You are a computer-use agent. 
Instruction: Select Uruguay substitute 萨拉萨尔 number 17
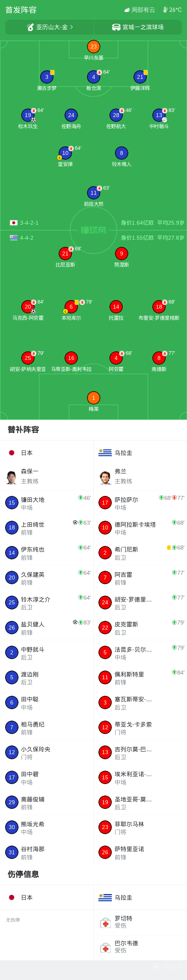[140, 503]
